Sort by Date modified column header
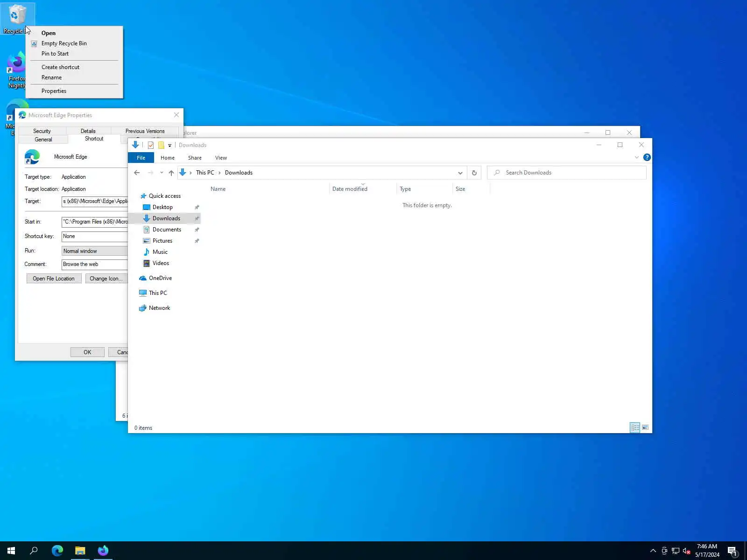747x560 pixels. 363,189
